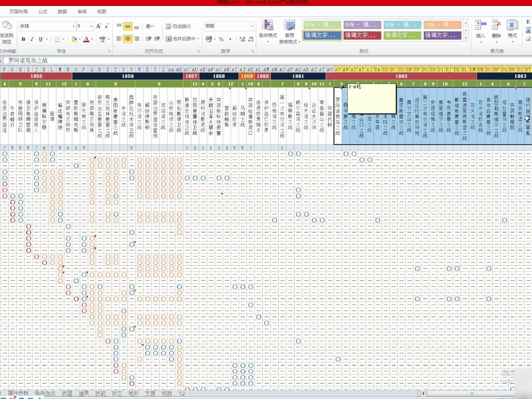Screen dimensions: 532x399
Task: Open the Page Layout (页面布局) tab
Action: 18,11
